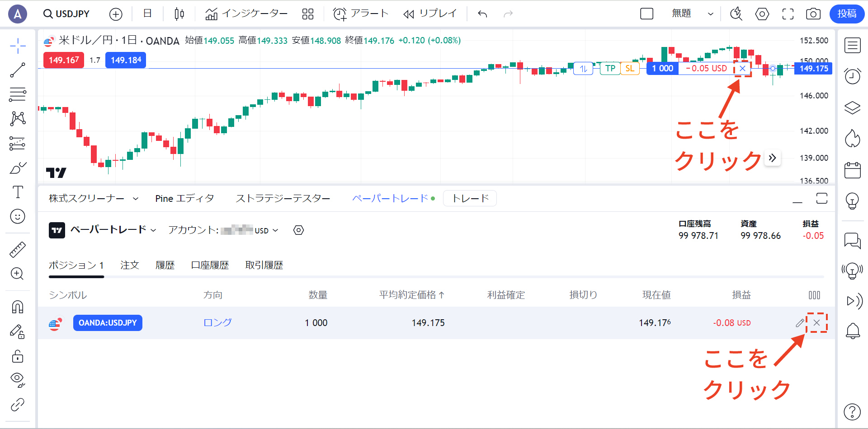The width and height of the screenshot is (868, 429).
Task: Click the undo arrow in the top toolbar
Action: pos(482,14)
